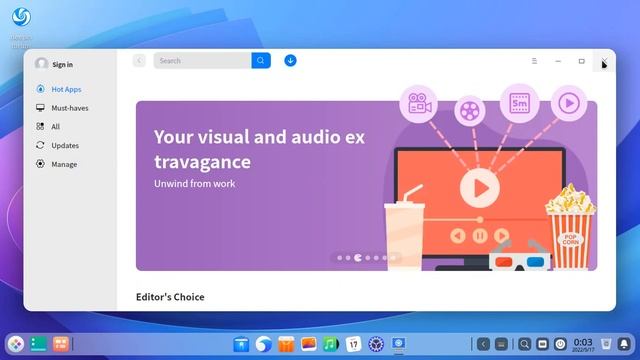Click the green show desktop dock icon

[x=38, y=344]
